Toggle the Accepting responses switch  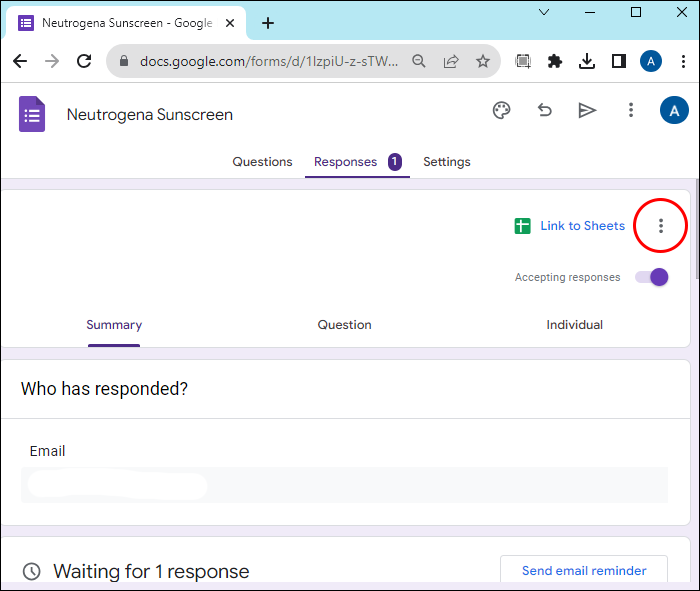tap(652, 277)
